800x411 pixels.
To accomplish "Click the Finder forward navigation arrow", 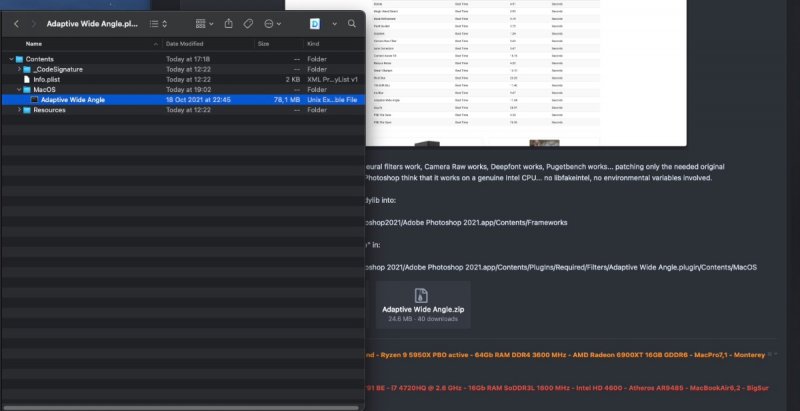I will click(x=31, y=22).
